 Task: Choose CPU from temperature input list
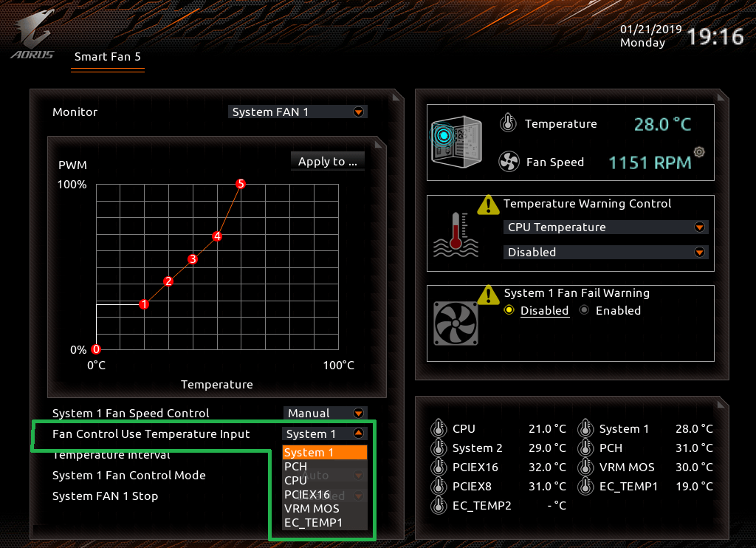click(x=325, y=481)
